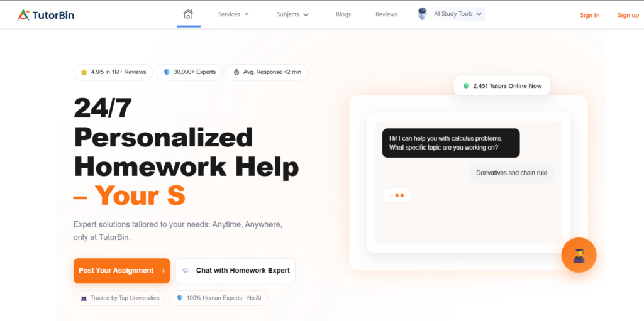Click the typing indicator dots in chat
Viewport: 644px width, 321px height.
[x=397, y=195]
